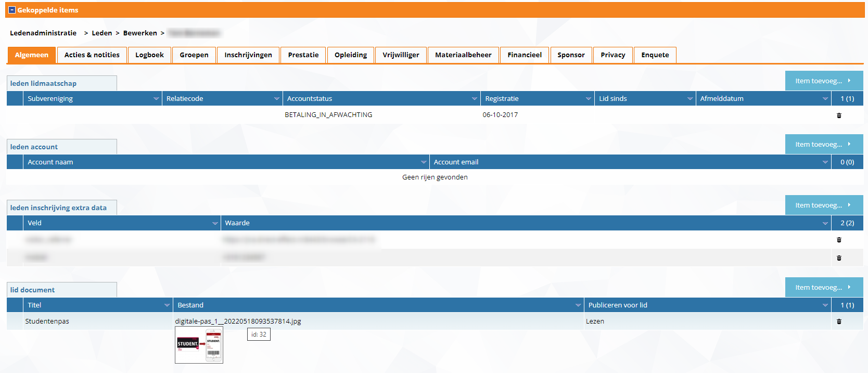Add item to lid document section
Image resolution: width=868 pixels, height=373 pixels.
click(823, 287)
